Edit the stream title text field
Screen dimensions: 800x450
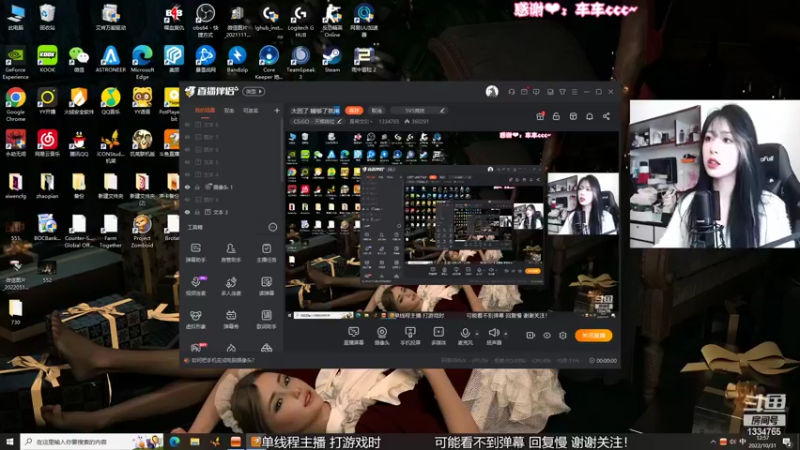(x=315, y=110)
